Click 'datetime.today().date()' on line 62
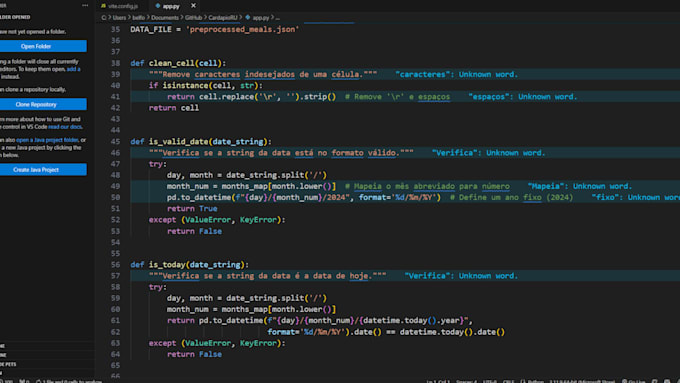Image resolution: width=680 pixels, height=383 pixels. tap(452, 332)
